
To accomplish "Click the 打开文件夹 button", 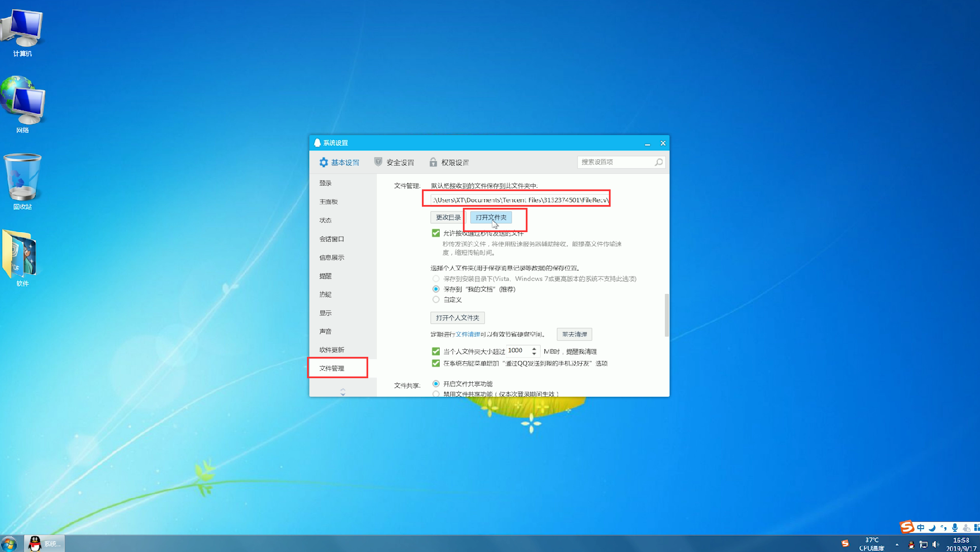I will pos(491,218).
